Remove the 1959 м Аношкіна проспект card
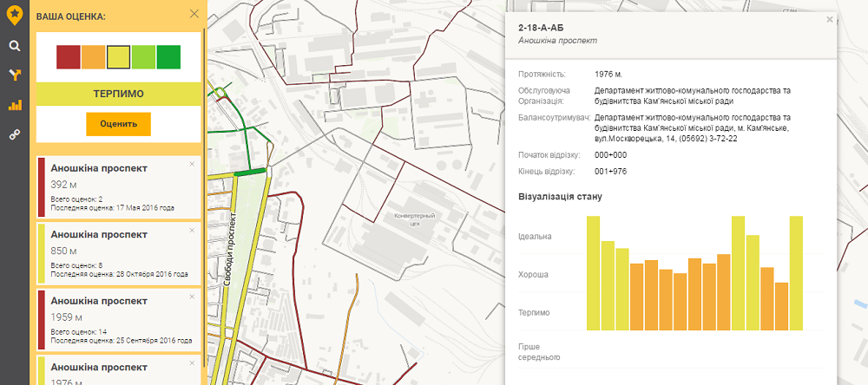Screen dimensions: 868x385 coord(192,297)
